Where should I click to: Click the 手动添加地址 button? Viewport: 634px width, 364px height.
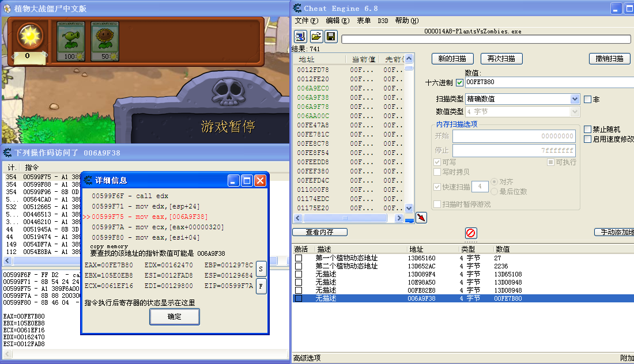pos(614,232)
